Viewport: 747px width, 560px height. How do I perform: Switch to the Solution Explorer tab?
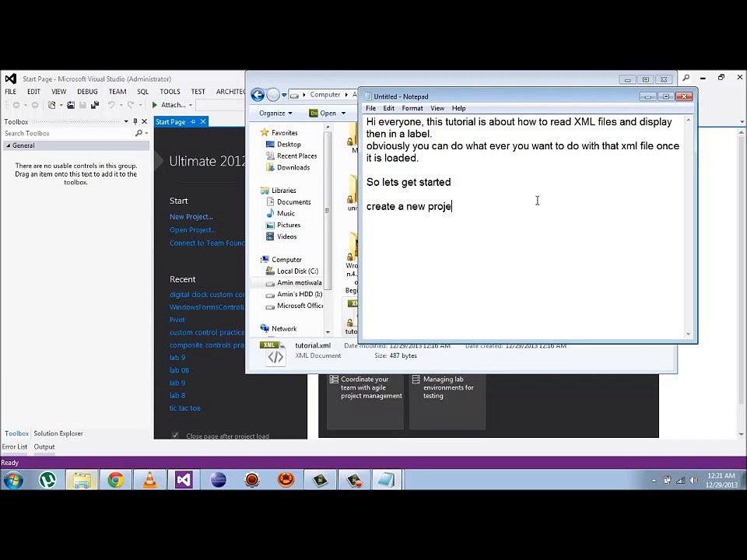(x=58, y=433)
